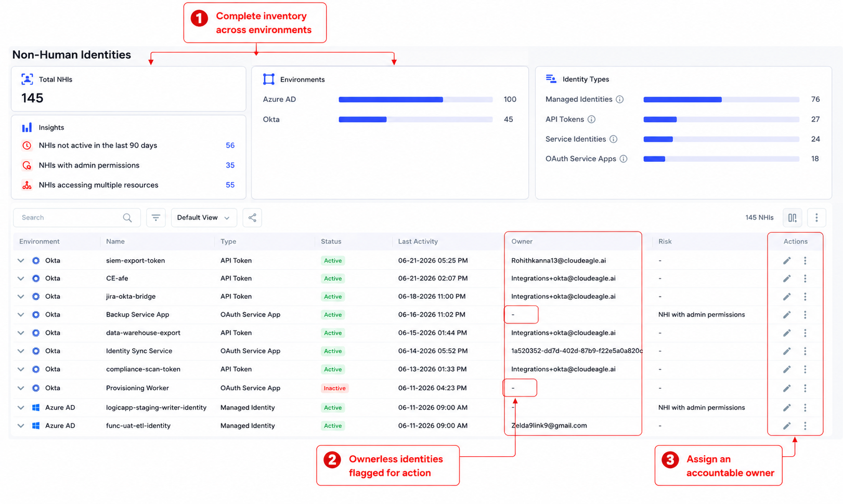Open more actions for func-uat-etl-identity
The width and height of the screenshot is (843, 504).
(805, 426)
